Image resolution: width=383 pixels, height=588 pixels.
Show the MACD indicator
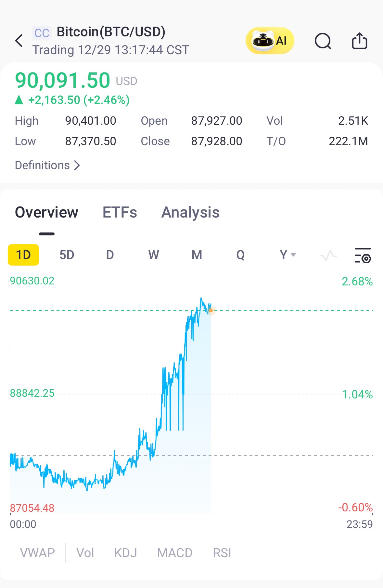(175, 553)
